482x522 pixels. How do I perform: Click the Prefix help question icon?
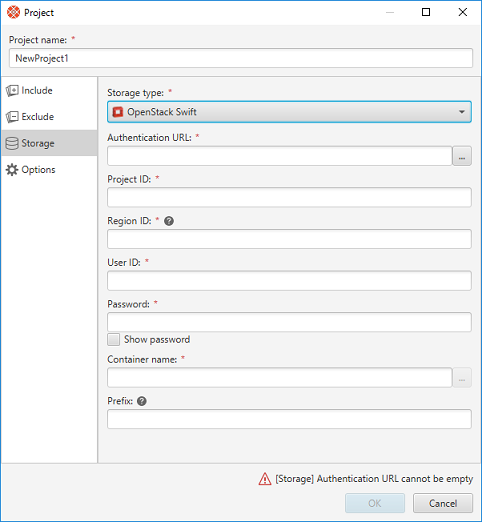[x=142, y=401]
